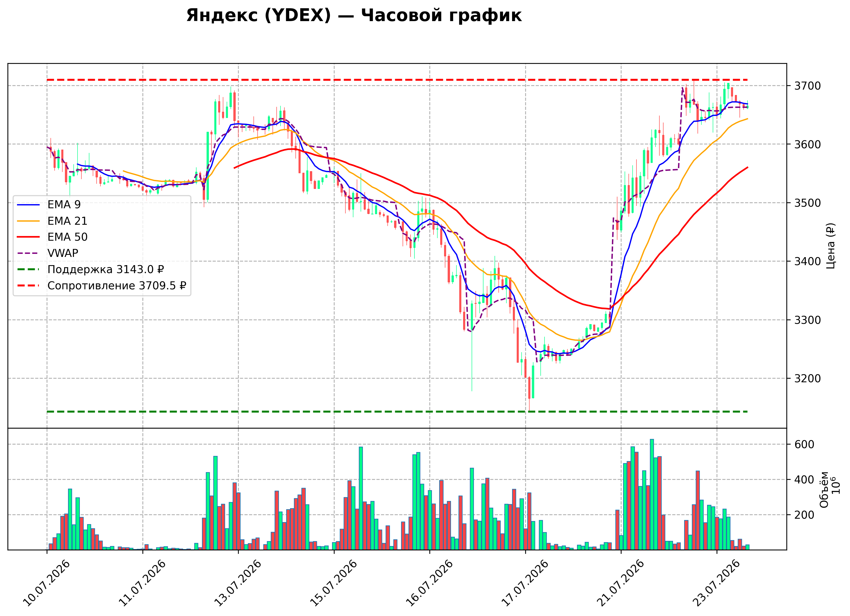Click the 17.07.2026 date label

[525, 583]
